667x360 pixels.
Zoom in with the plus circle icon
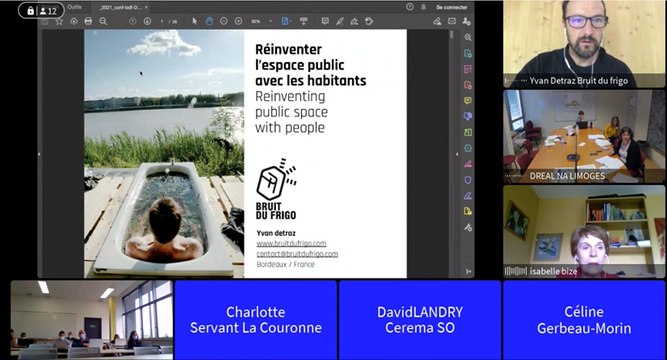[x=238, y=21]
